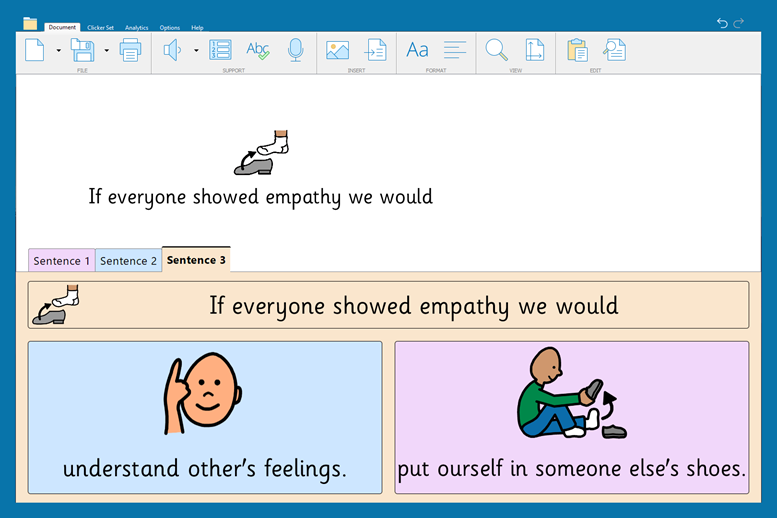Click the speaker icon to read text aloud
777x518 pixels.
click(173, 50)
